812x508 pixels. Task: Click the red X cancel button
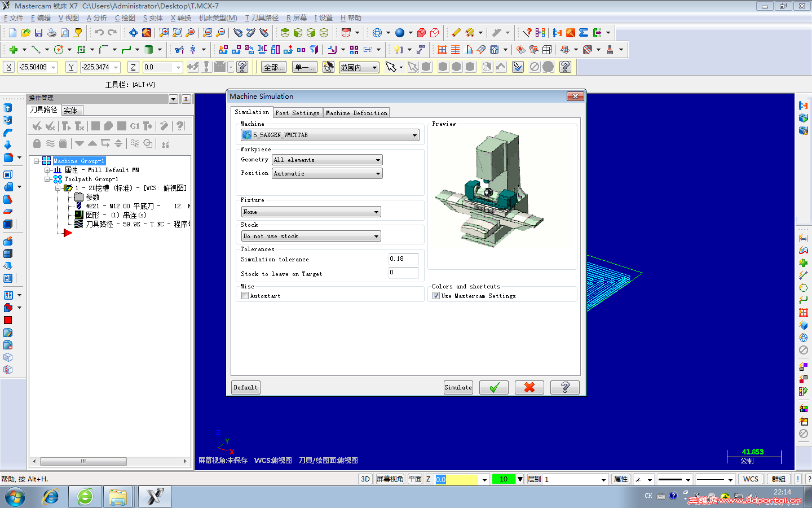(x=529, y=387)
